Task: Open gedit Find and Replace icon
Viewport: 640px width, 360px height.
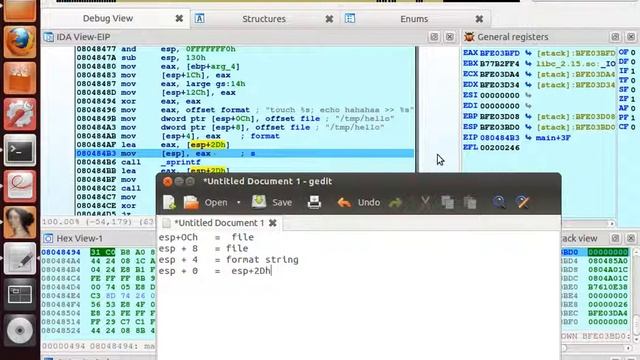Action: (522, 202)
